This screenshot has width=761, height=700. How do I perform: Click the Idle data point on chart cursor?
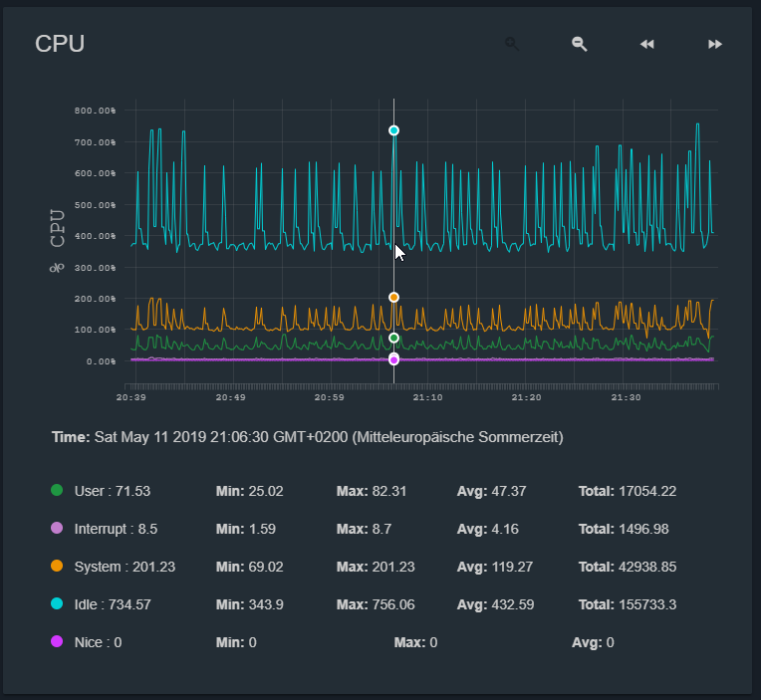[394, 130]
